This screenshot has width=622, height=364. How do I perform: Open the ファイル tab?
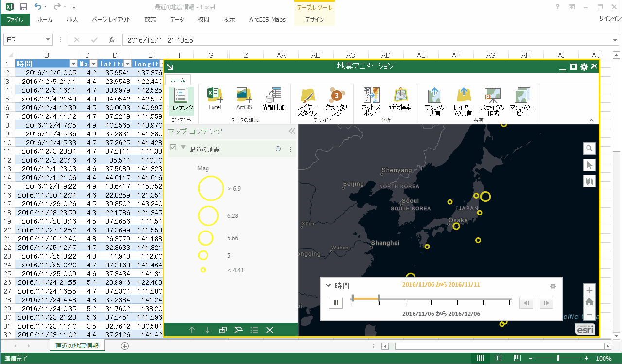click(15, 20)
